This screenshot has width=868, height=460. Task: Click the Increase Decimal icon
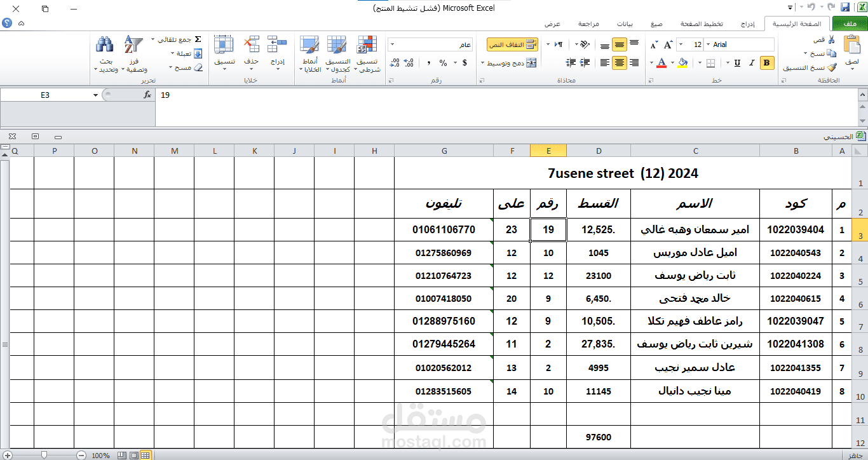(x=410, y=63)
